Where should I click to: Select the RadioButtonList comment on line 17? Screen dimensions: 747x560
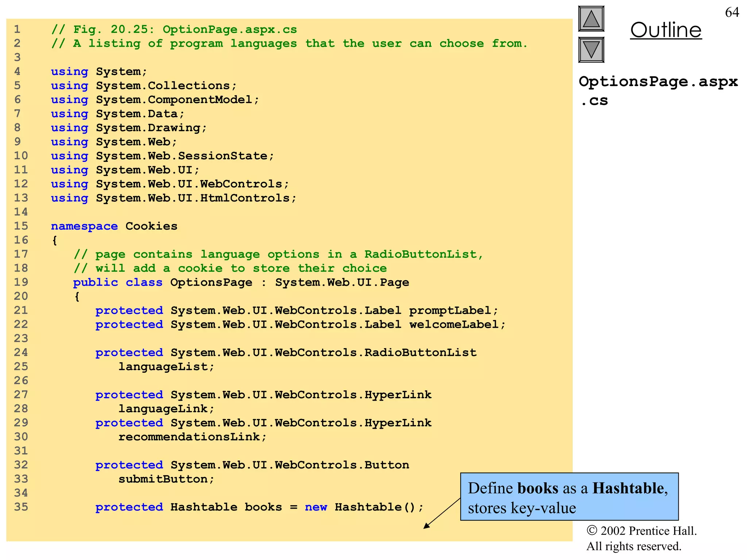(279, 254)
